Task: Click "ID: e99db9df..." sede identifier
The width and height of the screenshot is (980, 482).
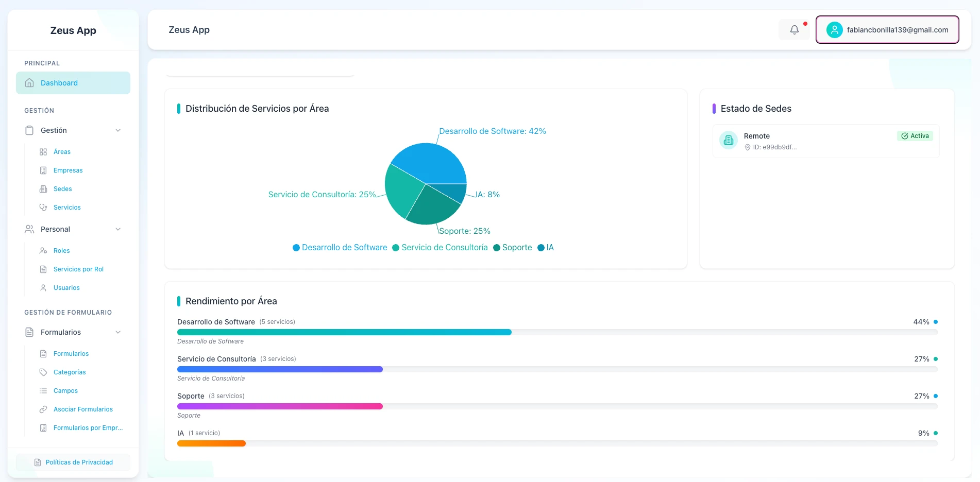Action: point(775,147)
